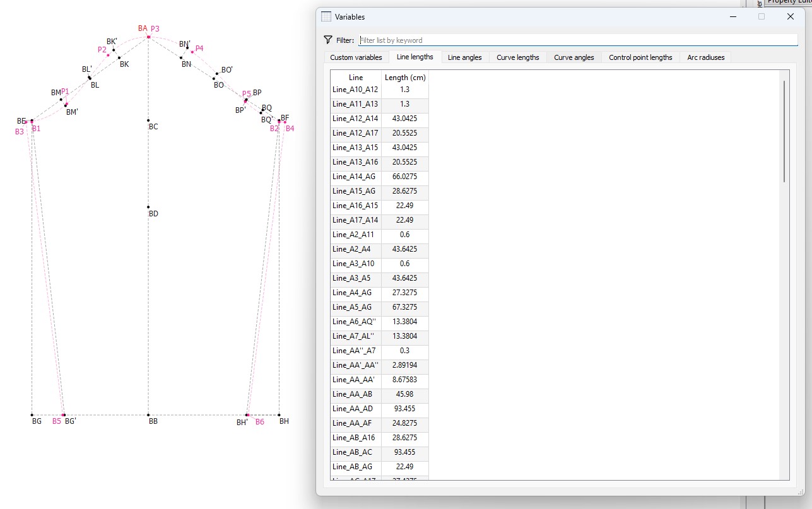Select the Line_AA_AB row

coord(379,394)
